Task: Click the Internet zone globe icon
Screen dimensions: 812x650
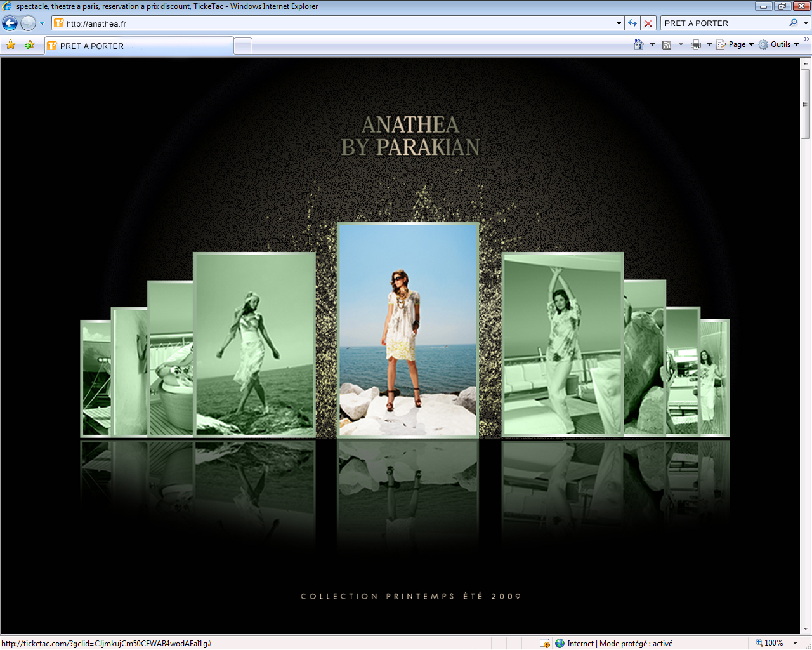Action: (560, 643)
